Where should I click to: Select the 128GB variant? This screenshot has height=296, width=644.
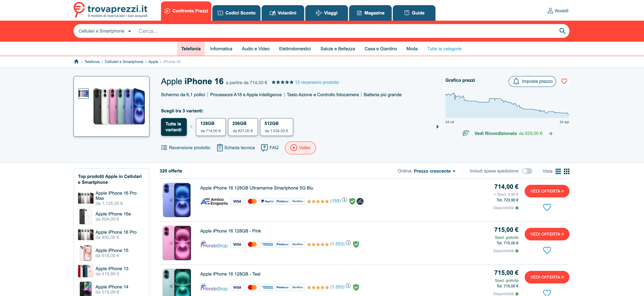coord(210,127)
